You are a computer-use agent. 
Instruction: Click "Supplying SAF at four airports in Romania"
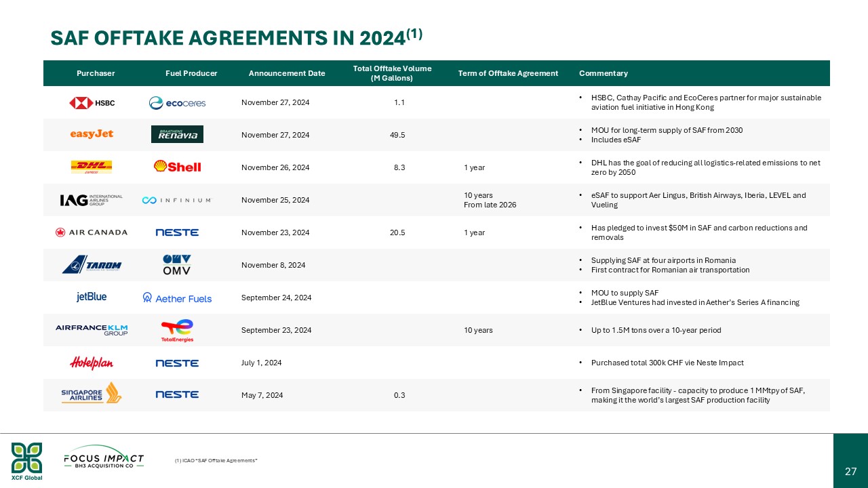tap(663, 260)
